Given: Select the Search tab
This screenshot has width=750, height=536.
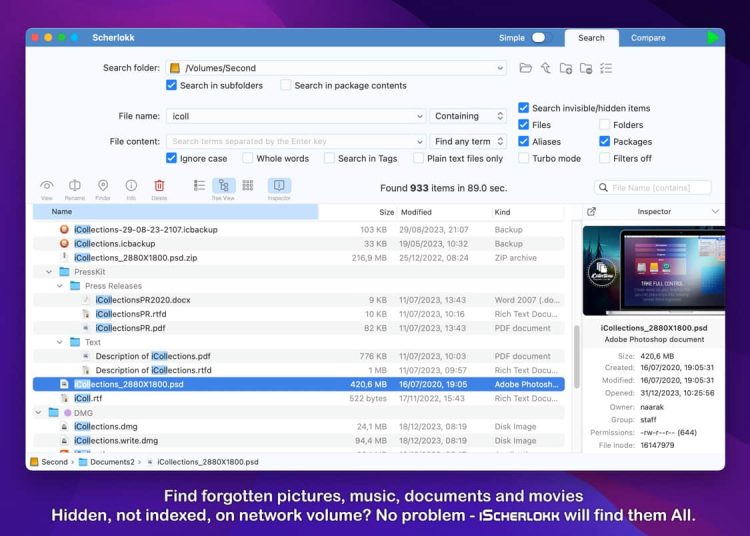Looking at the screenshot, I should [x=591, y=38].
